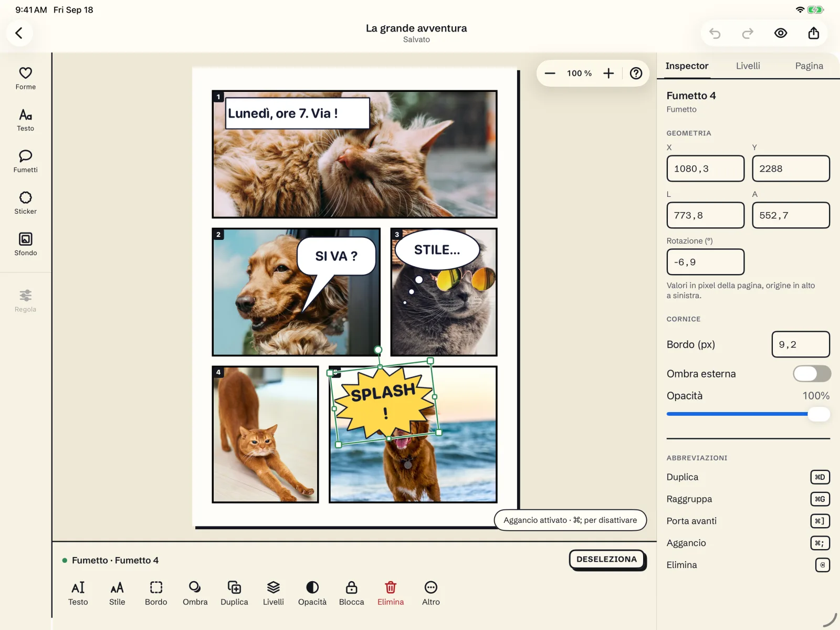Toggle preview with the eye icon

point(781,33)
